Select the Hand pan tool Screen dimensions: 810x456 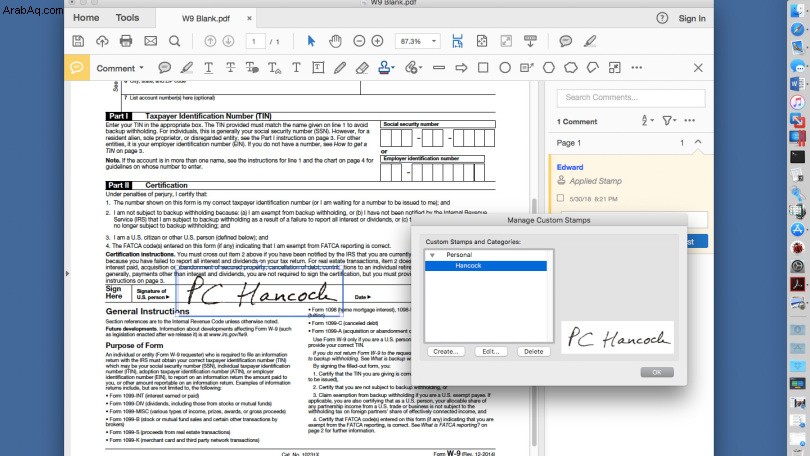pos(335,41)
